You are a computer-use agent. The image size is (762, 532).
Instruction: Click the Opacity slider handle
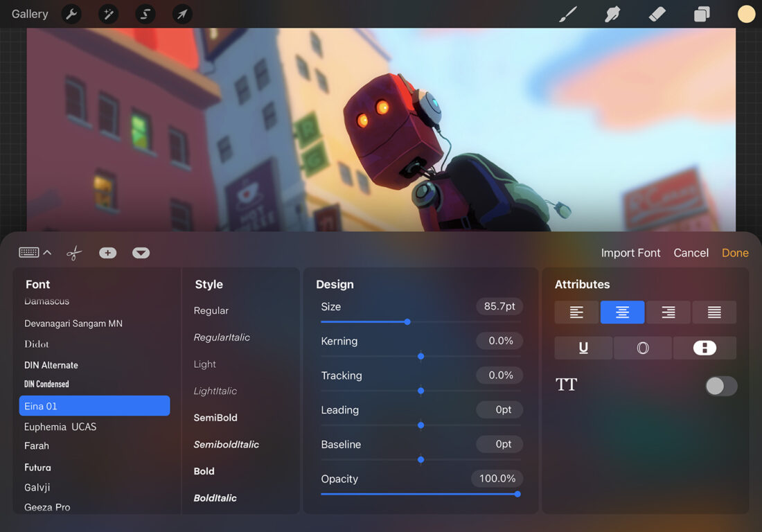[x=517, y=494]
